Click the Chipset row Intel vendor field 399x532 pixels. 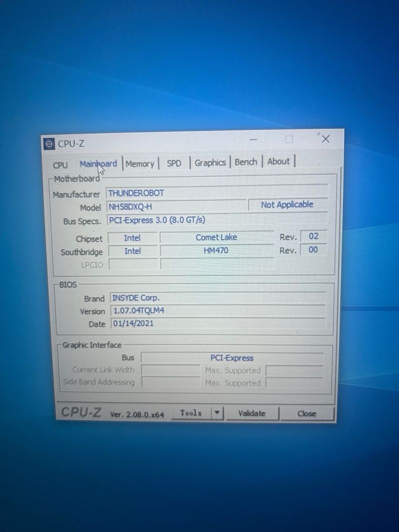point(132,238)
